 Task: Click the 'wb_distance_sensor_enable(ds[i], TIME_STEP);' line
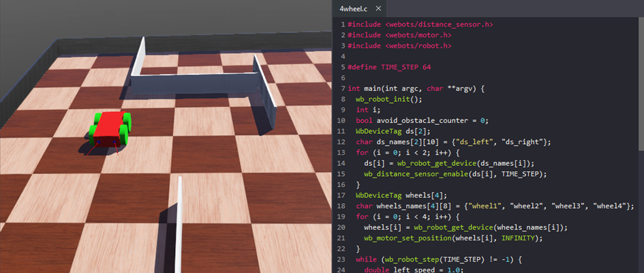click(x=455, y=174)
